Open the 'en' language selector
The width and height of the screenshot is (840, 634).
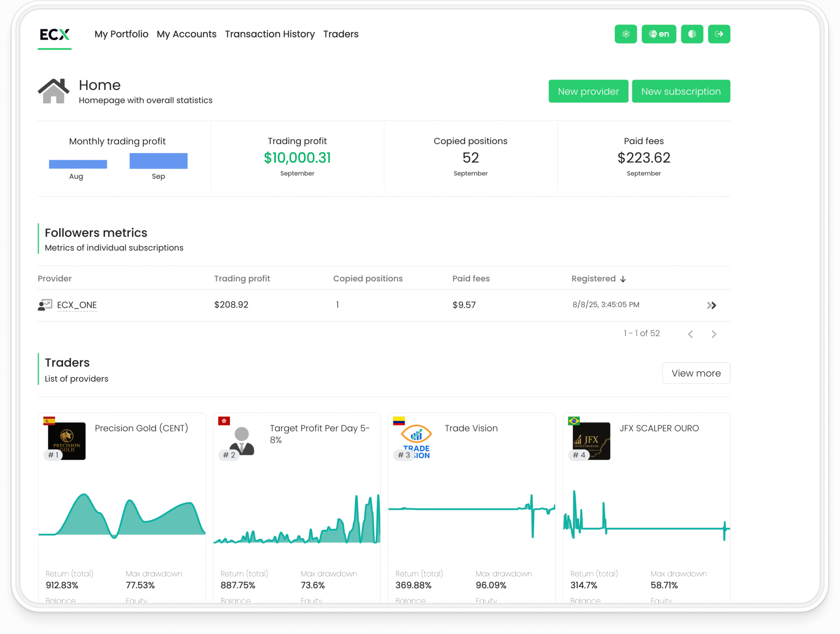click(x=659, y=34)
